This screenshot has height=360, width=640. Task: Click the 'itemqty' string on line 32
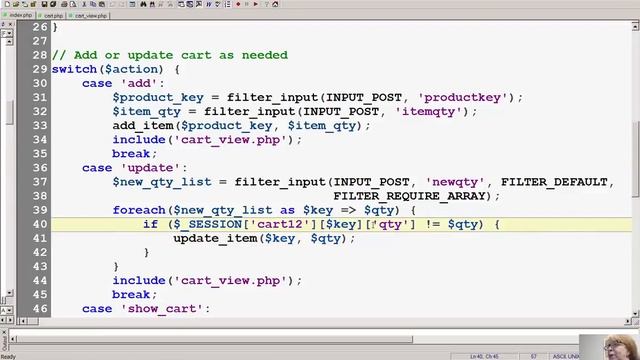point(429,111)
